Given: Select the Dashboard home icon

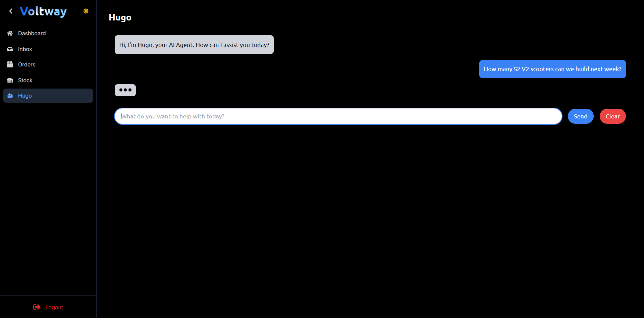Looking at the screenshot, I should (x=9, y=33).
